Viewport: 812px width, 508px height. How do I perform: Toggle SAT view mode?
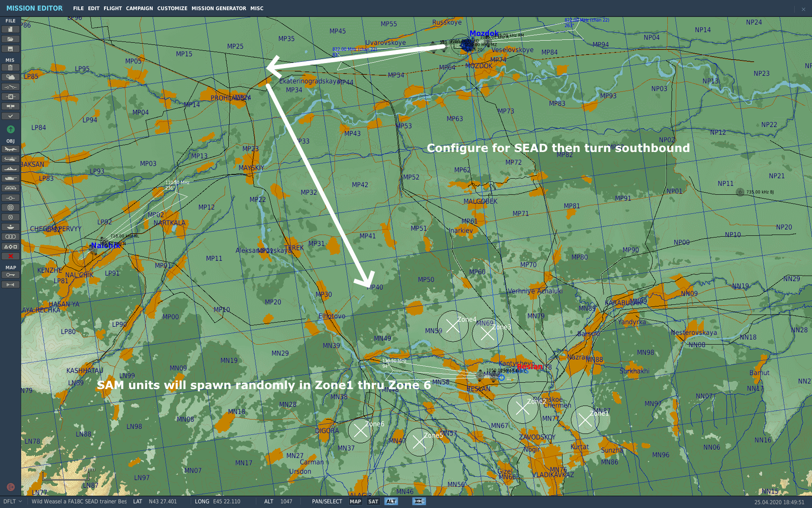373,501
